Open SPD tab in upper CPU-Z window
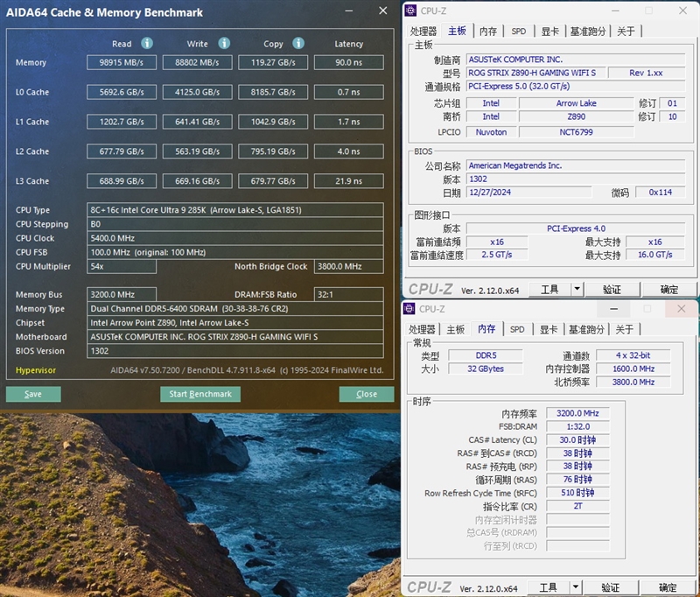Viewport: 700px width, 597px height. [519, 32]
